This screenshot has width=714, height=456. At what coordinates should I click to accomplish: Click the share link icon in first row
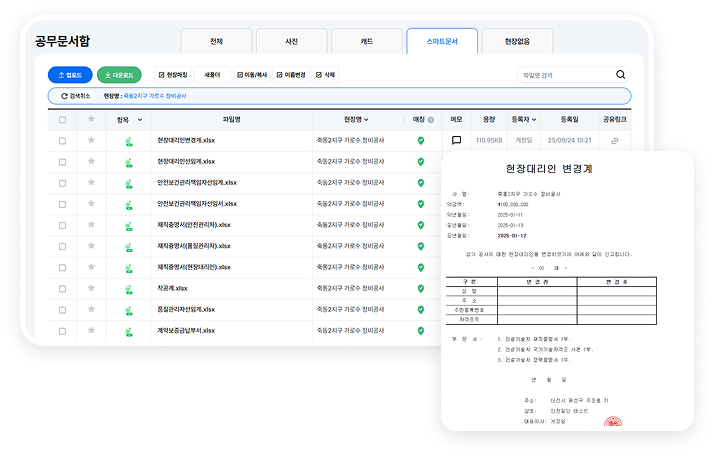pyautogui.click(x=614, y=140)
